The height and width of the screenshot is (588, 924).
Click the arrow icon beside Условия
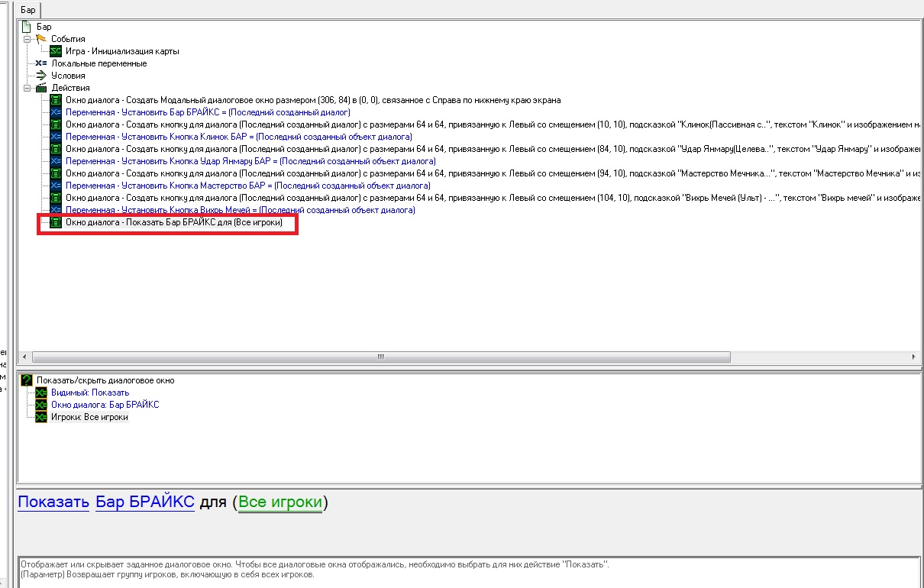tap(41, 76)
